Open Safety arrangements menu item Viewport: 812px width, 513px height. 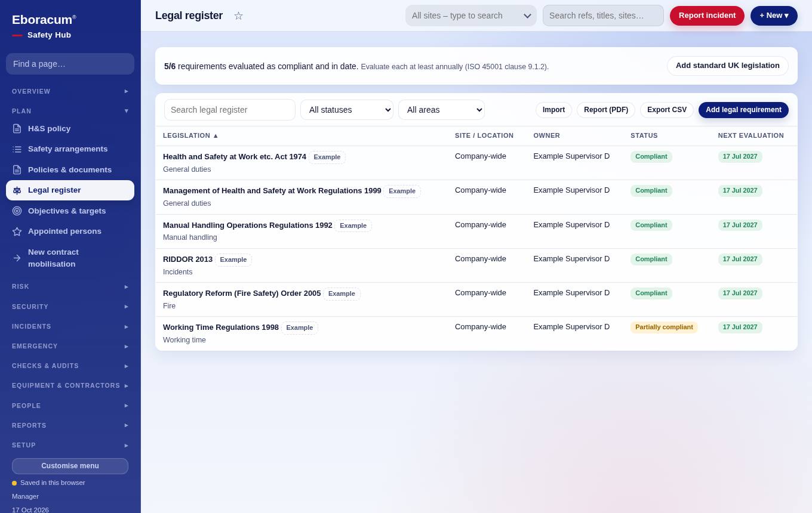click(70, 149)
